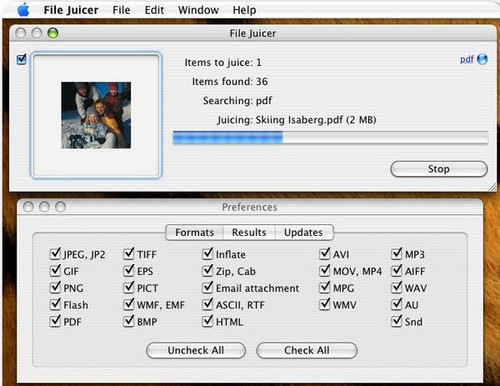The height and width of the screenshot is (386, 500).
Task: Uncheck the JPEG, JP2 format
Action: tap(55, 254)
